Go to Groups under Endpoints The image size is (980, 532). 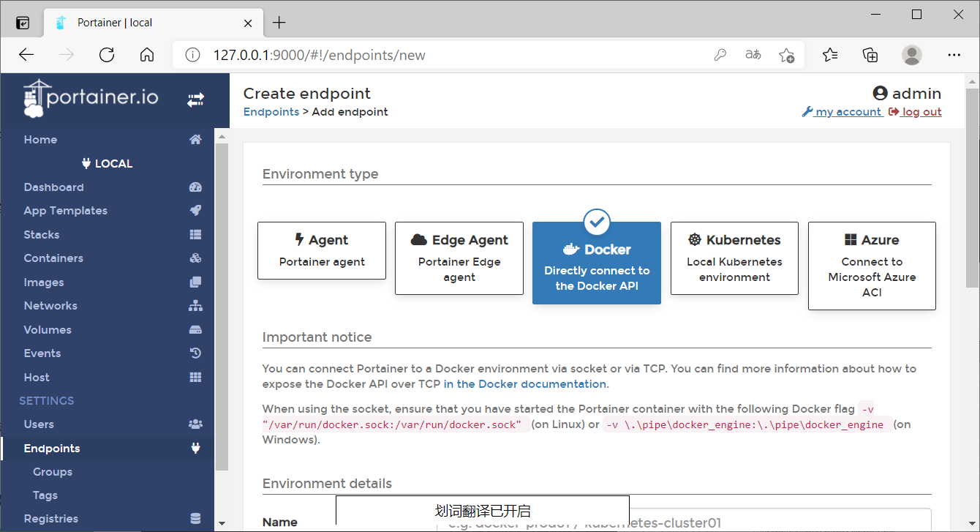click(x=53, y=472)
